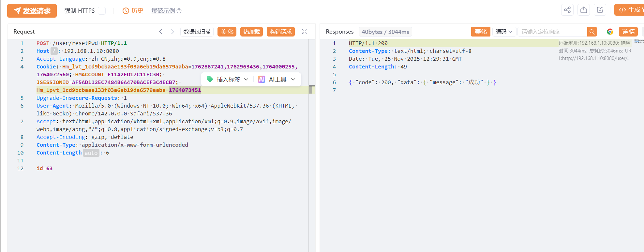
Task: Open the request 历史 (history)
Action: click(x=133, y=11)
